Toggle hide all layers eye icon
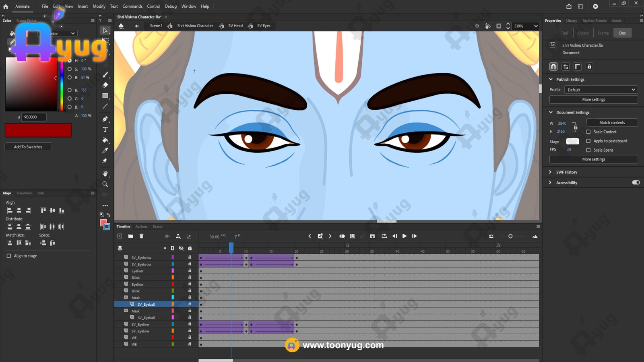Viewport: 644px width, 362px height. 181,248
